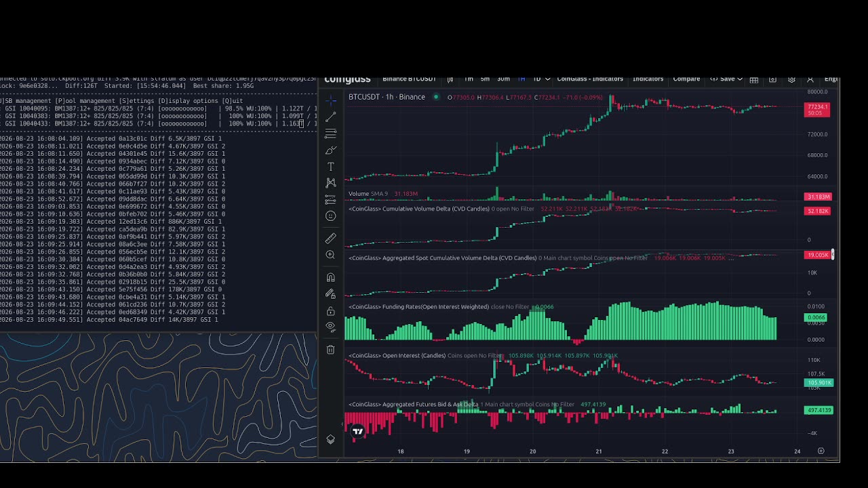Select the crosshair cursor tool
The width and height of the screenshot is (868, 488).
point(330,101)
